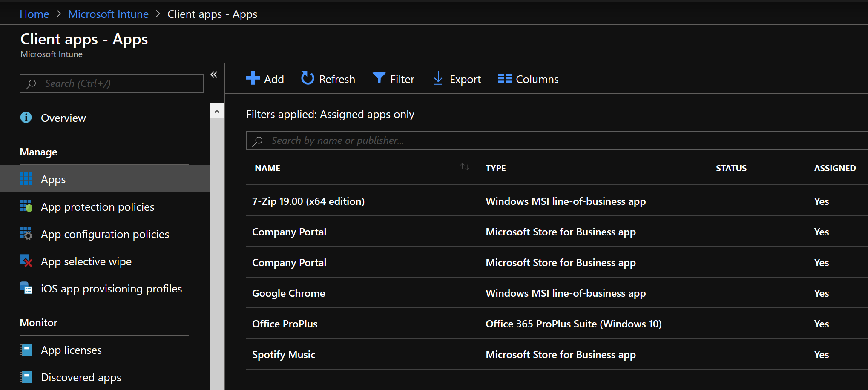Click the 7-Zip Windows MSI type cell

566,201
